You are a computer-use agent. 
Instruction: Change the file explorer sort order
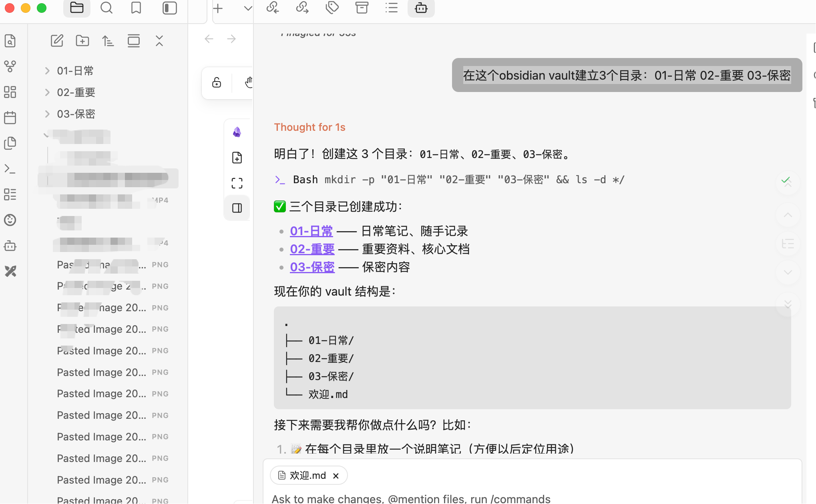(108, 41)
